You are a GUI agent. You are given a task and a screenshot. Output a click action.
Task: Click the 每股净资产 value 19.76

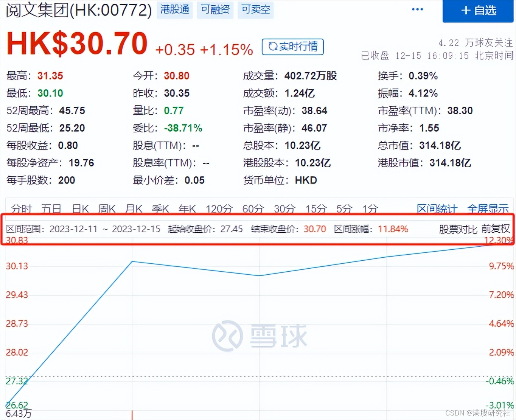[81, 163]
